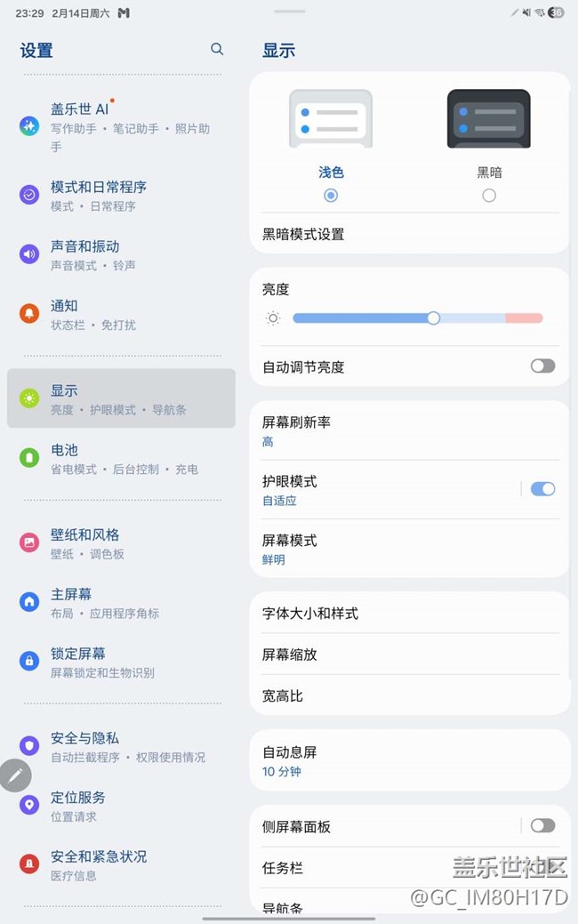Tap the orange 通知 bell icon
578x924 pixels.
(29, 314)
